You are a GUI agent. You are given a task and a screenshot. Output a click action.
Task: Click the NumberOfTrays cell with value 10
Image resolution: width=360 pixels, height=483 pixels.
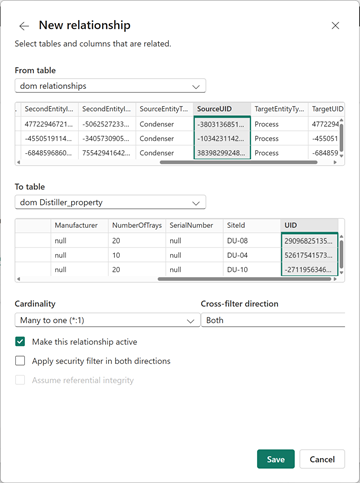(x=137, y=255)
